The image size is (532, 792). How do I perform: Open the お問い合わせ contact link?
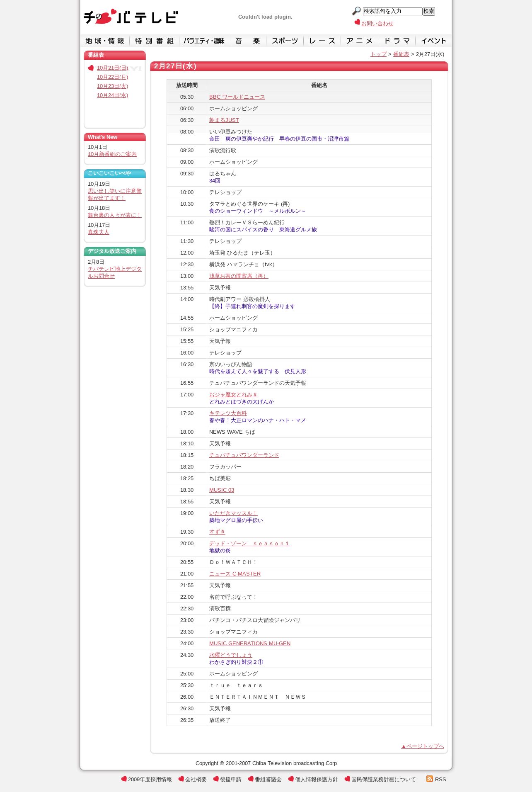pos(377,24)
